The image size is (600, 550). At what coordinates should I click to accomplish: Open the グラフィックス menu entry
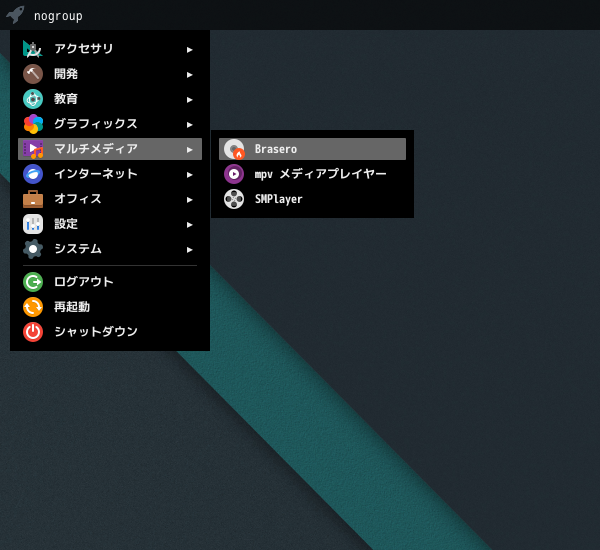click(110, 124)
